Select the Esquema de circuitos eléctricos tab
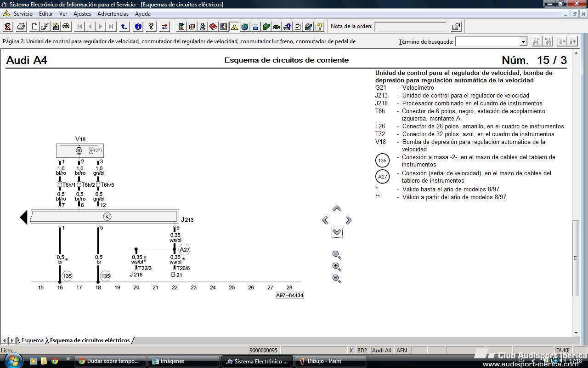 coord(90,340)
